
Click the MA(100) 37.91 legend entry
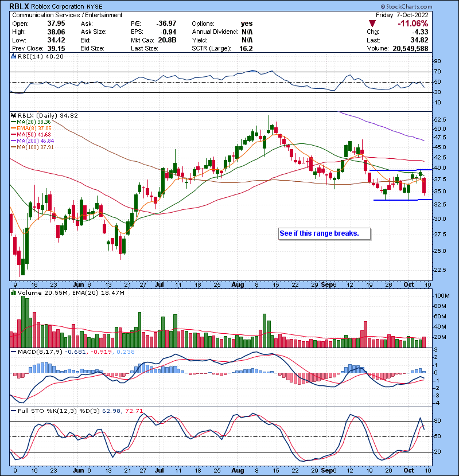32,147
